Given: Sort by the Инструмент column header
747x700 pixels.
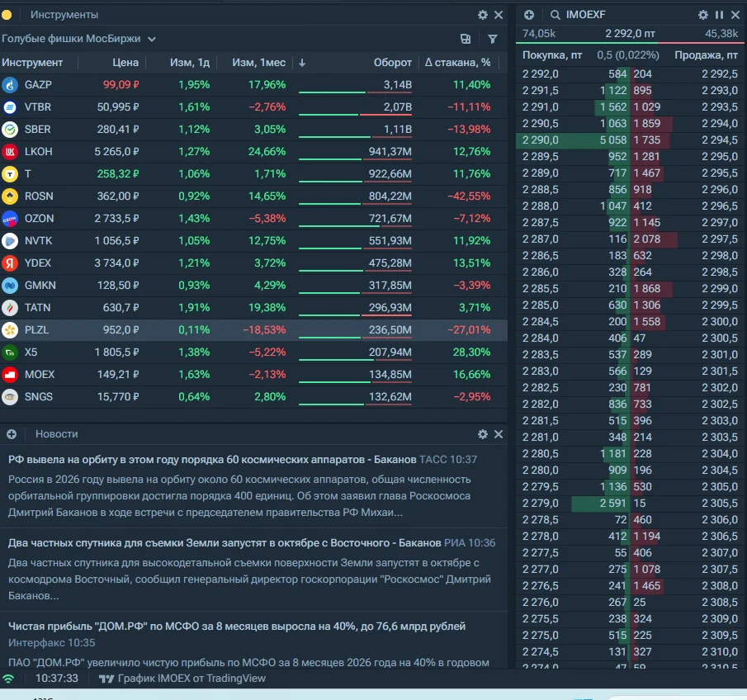Looking at the screenshot, I should point(32,63).
